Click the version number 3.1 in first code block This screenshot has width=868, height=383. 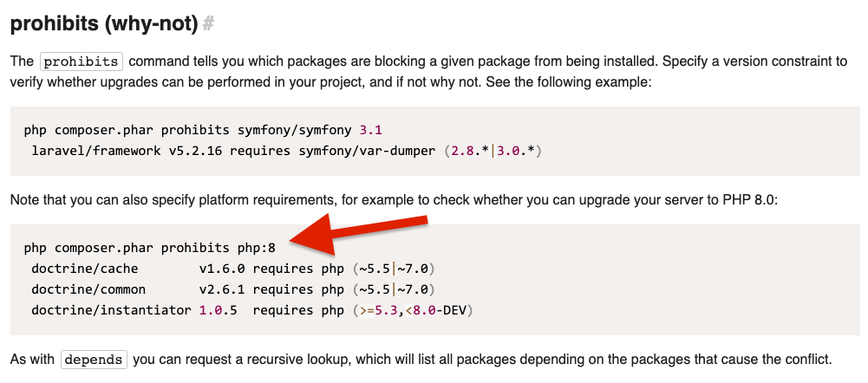click(x=371, y=131)
